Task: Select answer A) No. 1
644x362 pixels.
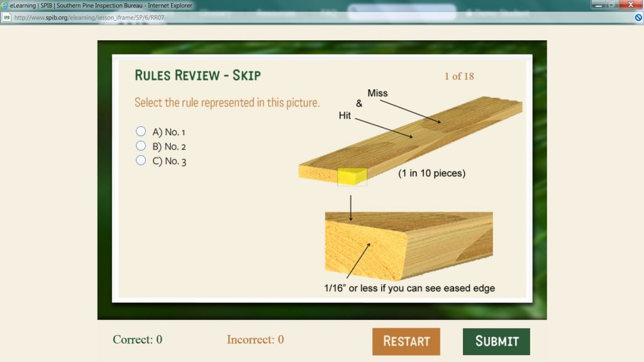Action: [141, 131]
